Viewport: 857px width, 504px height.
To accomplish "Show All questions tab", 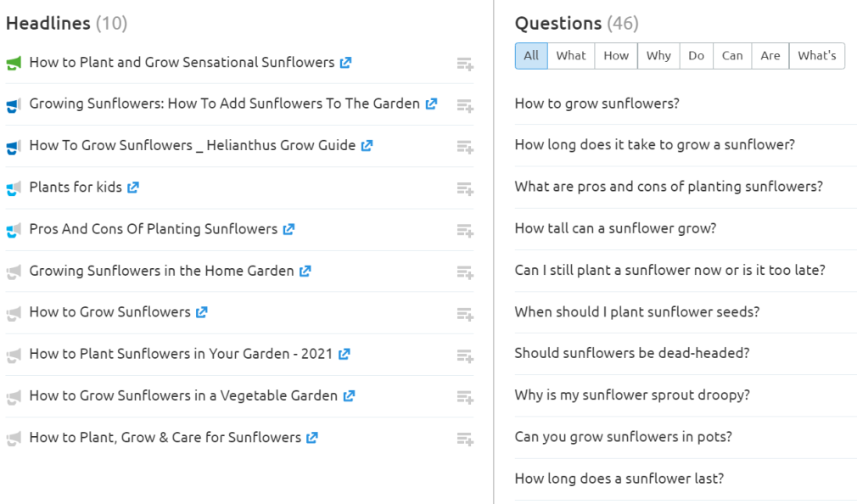I will pos(531,56).
